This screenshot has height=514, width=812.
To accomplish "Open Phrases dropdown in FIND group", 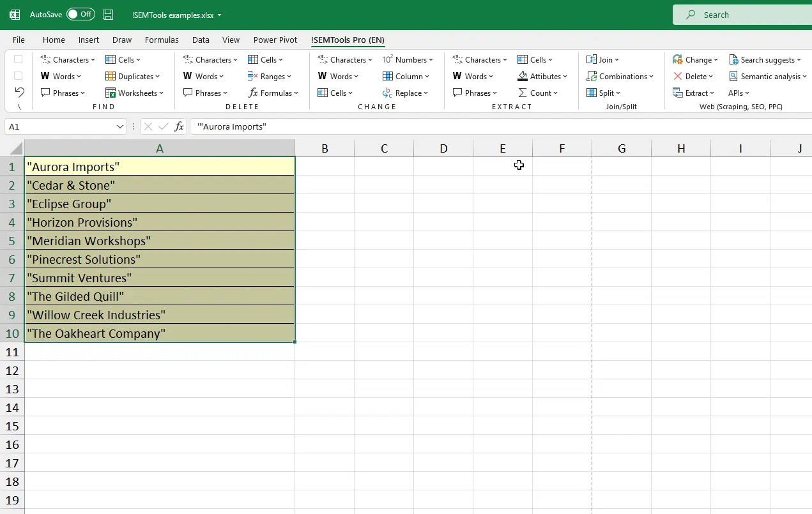I will pos(63,93).
